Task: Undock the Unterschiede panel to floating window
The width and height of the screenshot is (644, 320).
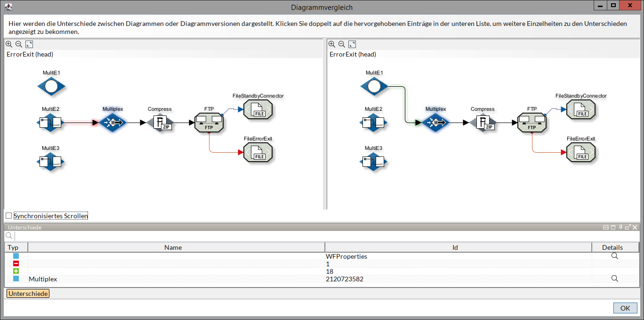Action: click(628, 227)
